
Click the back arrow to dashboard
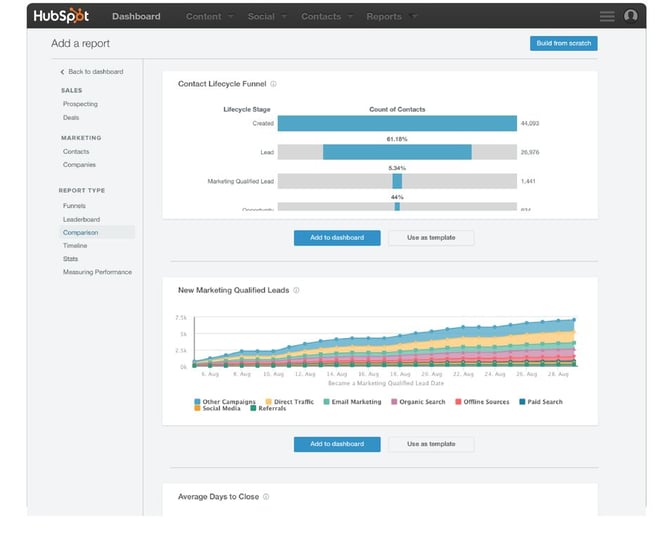pos(63,72)
